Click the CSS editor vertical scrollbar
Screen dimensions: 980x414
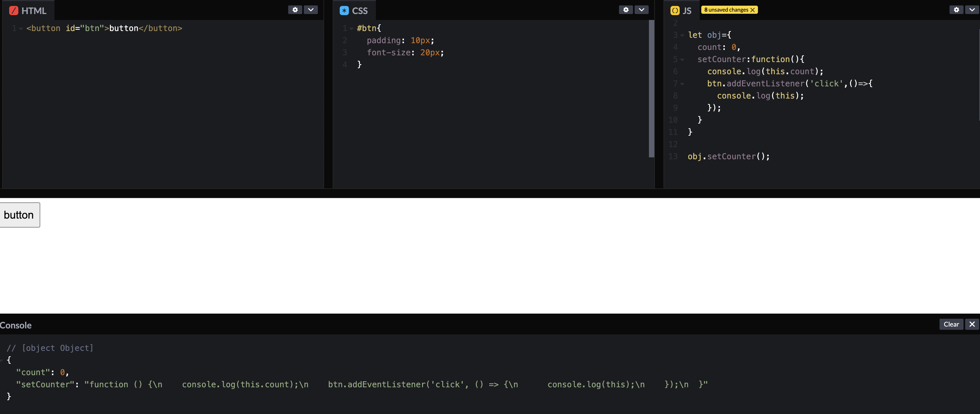[651, 89]
